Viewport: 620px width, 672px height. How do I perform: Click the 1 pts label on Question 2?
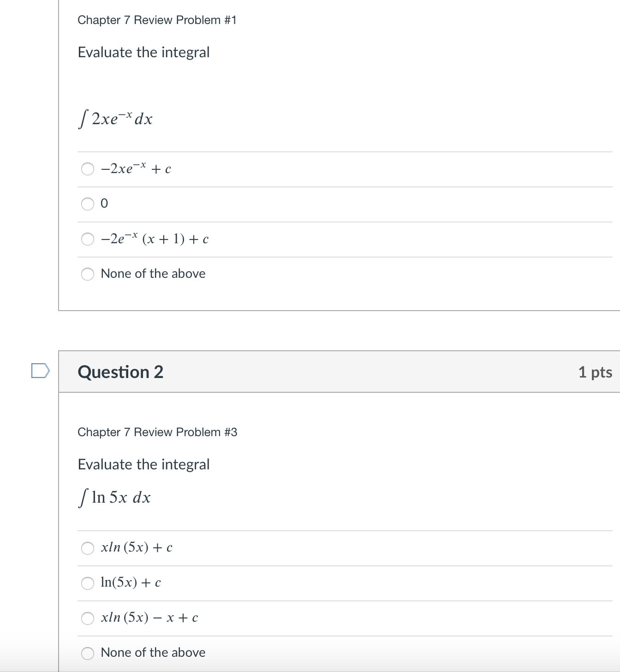[596, 372]
